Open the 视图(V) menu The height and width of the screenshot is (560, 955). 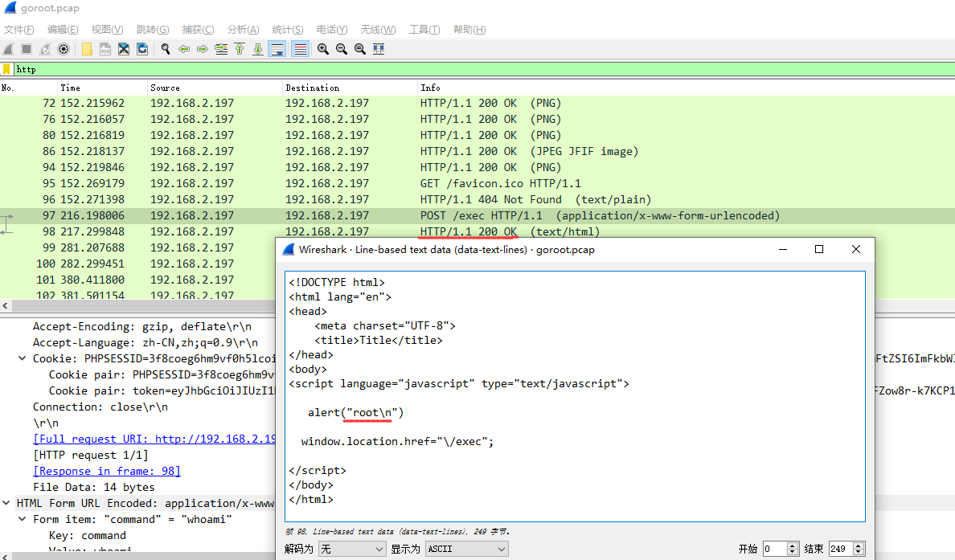click(107, 29)
